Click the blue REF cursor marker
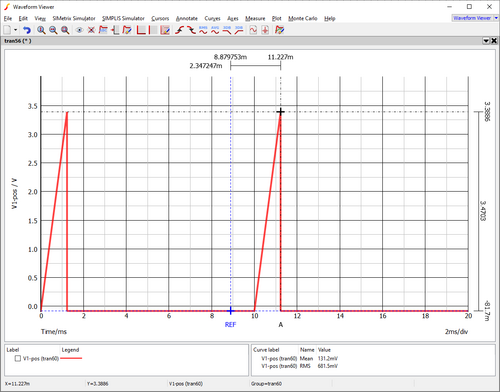500x392 pixels. (230, 311)
